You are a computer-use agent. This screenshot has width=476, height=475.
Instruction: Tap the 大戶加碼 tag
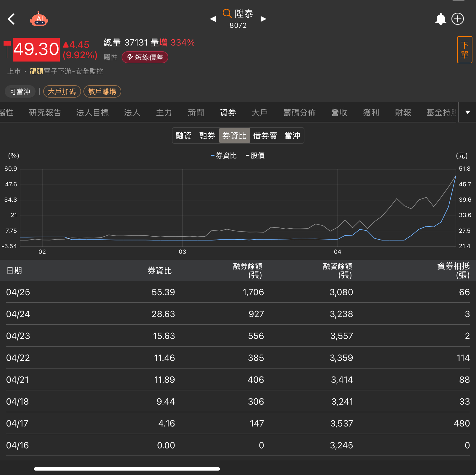point(62,92)
